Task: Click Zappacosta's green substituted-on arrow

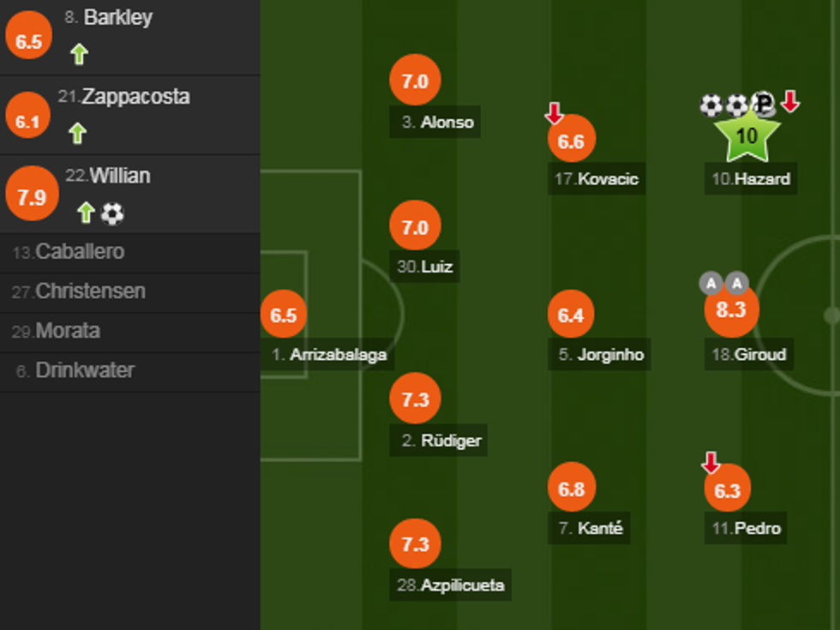Action: tap(77, 133)
